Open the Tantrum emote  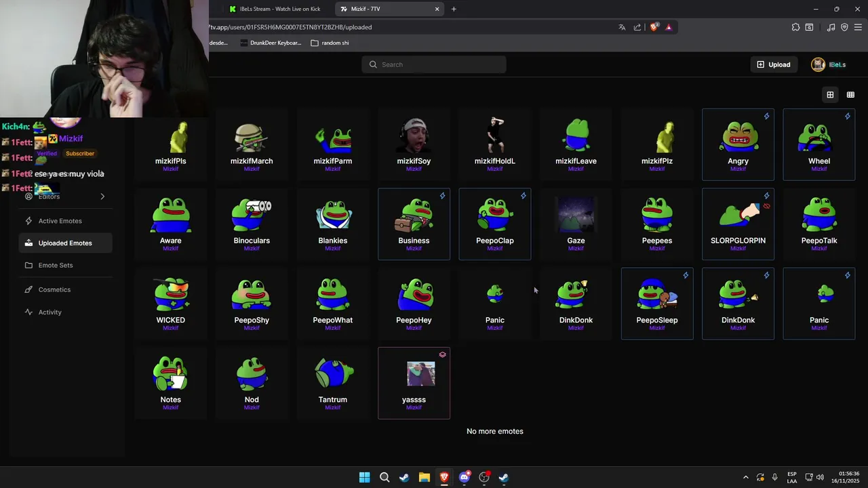coord(333,383)
